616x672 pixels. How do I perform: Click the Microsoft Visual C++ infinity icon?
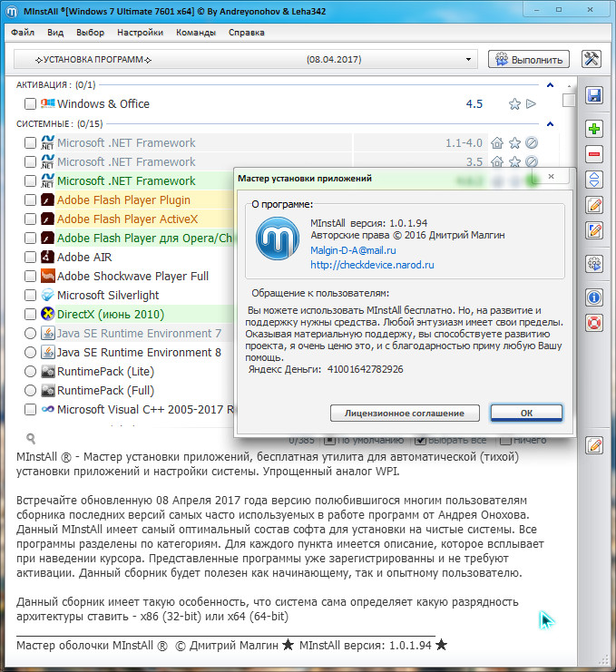click(x=47, y=409)
